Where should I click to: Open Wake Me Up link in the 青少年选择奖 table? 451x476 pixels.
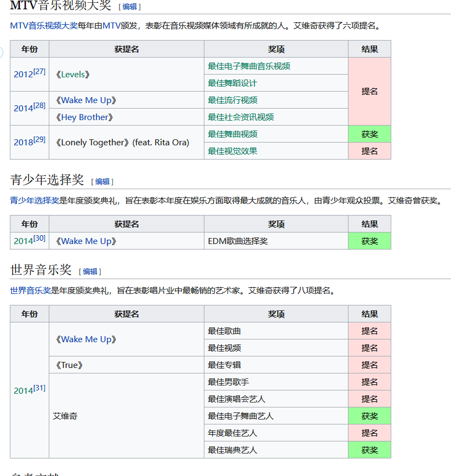click(86, 241)
